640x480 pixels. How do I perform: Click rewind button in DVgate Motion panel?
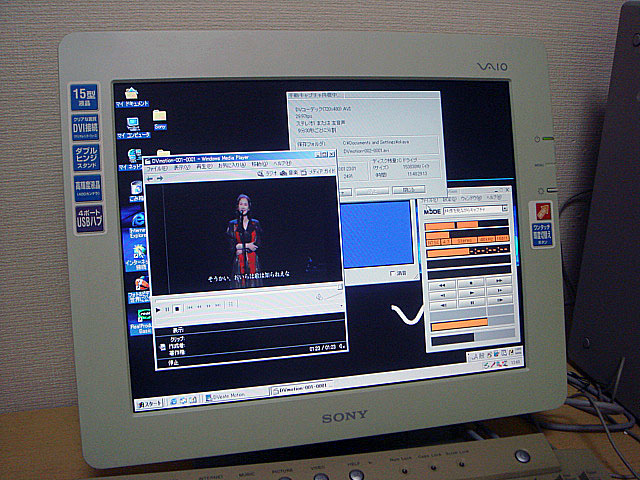click(x=442, y=285)
